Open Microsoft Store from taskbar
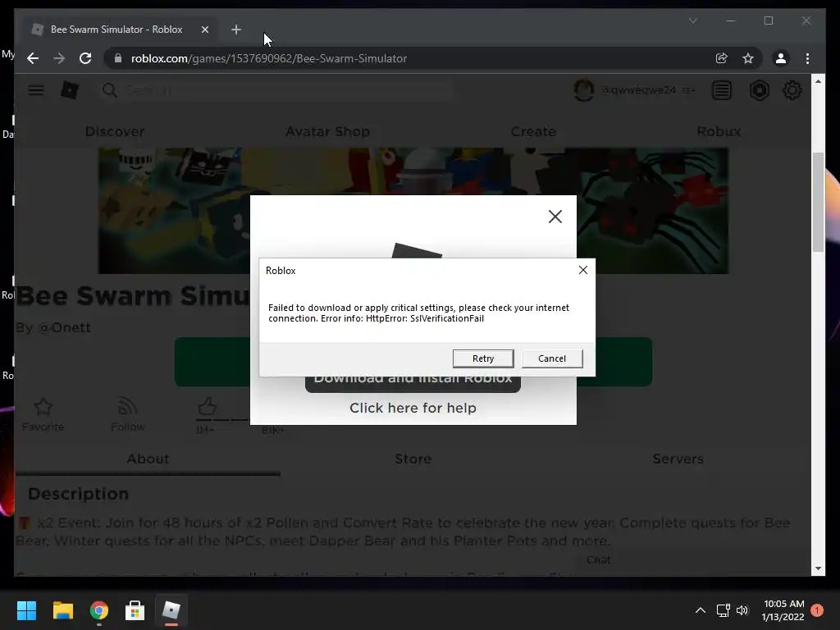 [135, 610]
